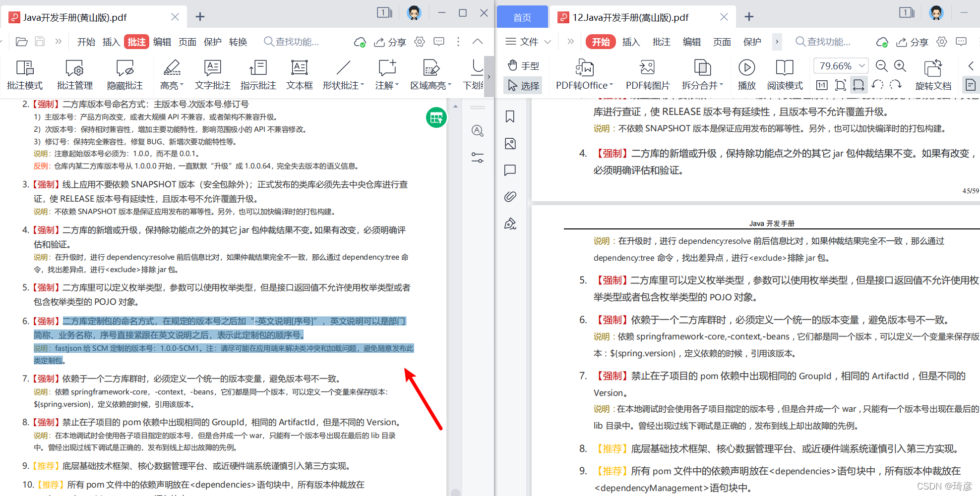
Task: Rotate the page clockwise in right window
Action: tap(896, 85)
